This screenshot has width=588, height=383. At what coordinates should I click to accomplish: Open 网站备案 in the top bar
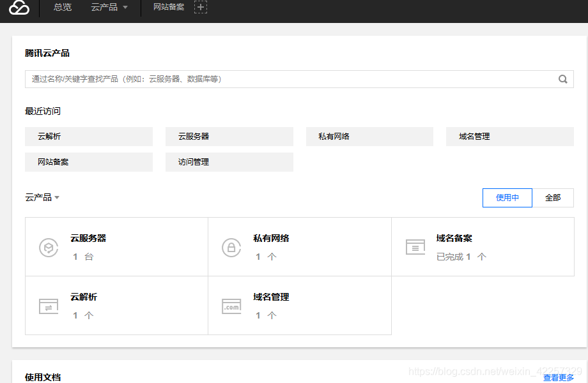tap(169, 7)
